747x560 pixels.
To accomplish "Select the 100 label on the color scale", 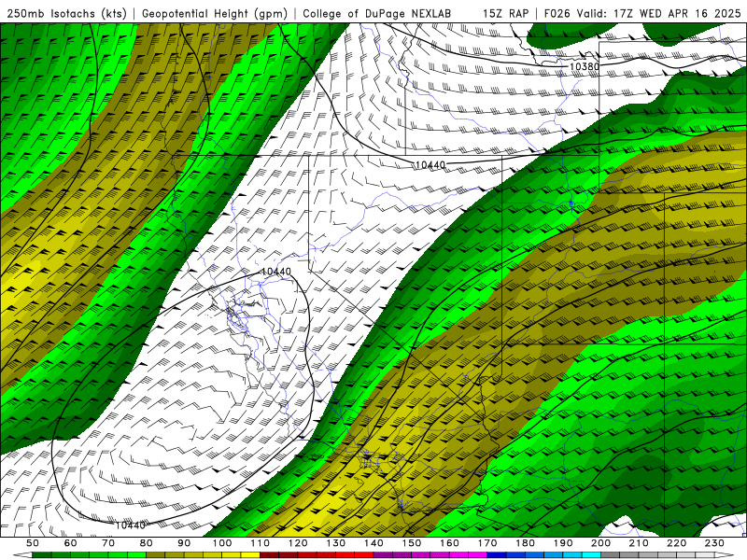I will tap(222, 543).
